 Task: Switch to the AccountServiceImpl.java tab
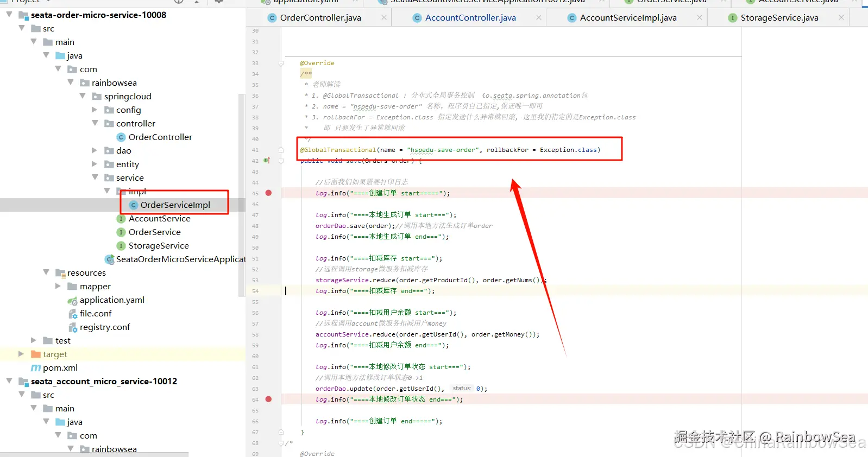coord(628,18)
